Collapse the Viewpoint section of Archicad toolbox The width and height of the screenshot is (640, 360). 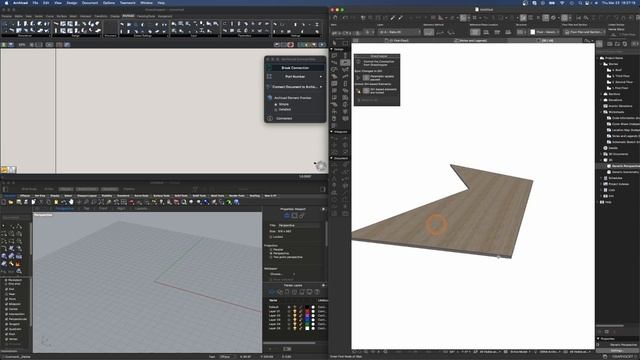click(x=332, y=131)
